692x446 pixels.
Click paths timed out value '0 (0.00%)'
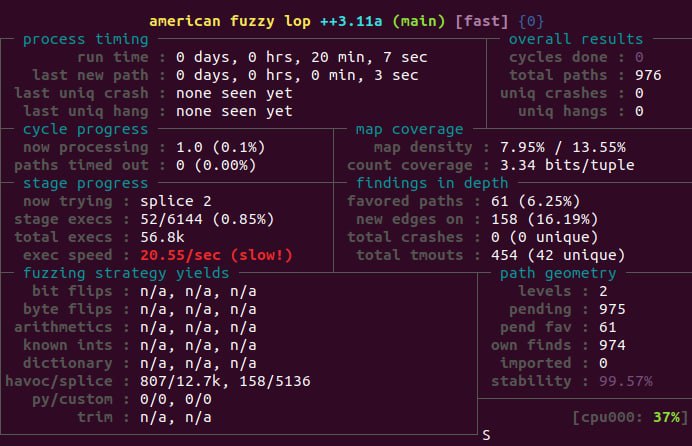pos(216,165)
